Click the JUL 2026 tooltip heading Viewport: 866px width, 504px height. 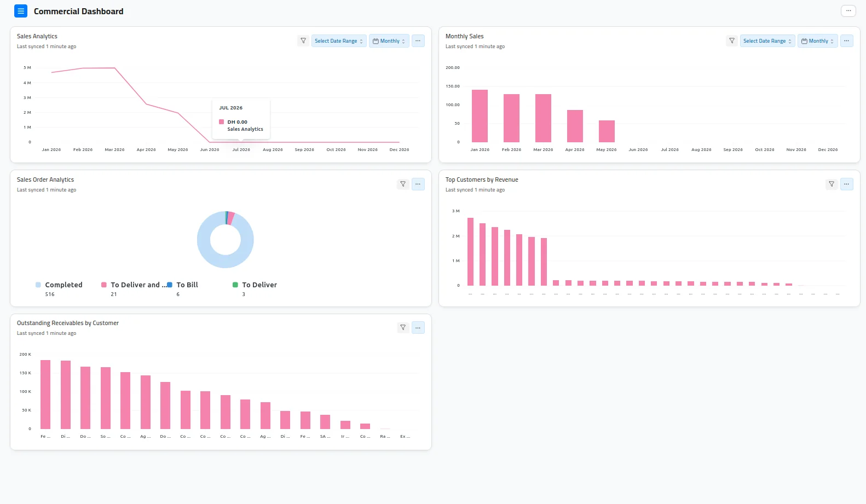[231, 108]
